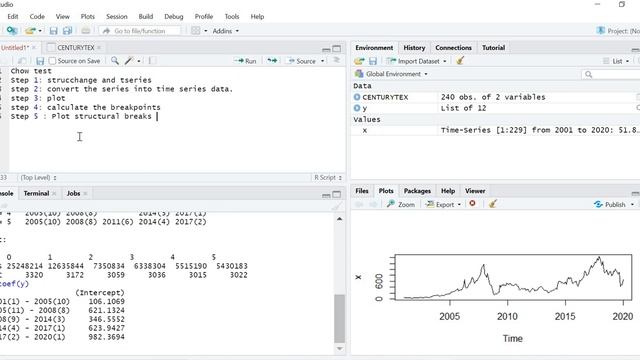Click the Go to file/function field

140,31
